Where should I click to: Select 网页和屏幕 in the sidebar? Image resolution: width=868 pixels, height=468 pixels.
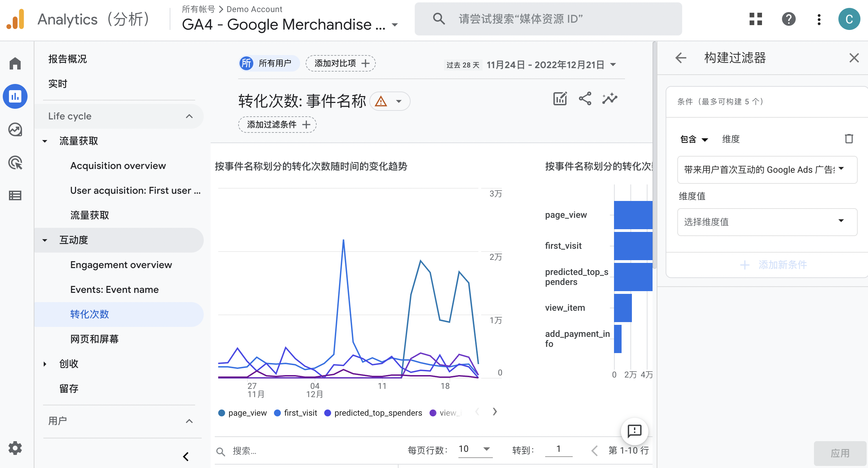point(94,339)
